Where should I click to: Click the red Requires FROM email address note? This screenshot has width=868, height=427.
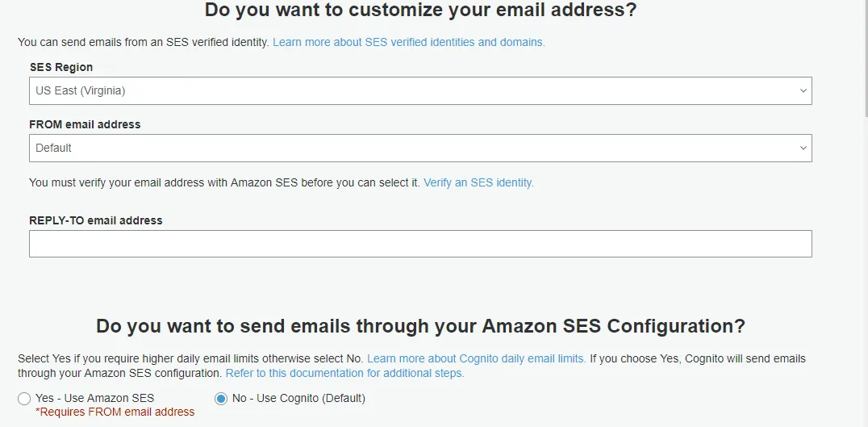(115, 412)
